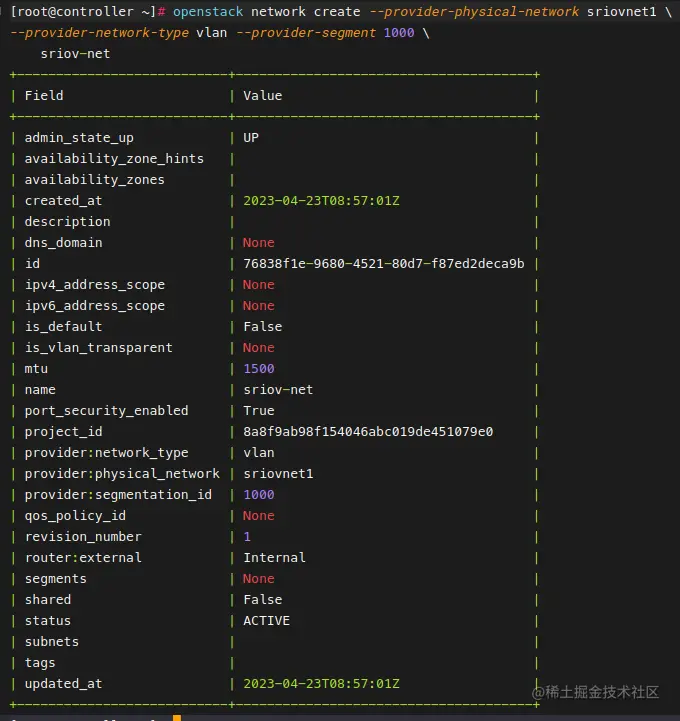Click the created_at timestamp value
The image size is (680, 721).
(321, 201)
